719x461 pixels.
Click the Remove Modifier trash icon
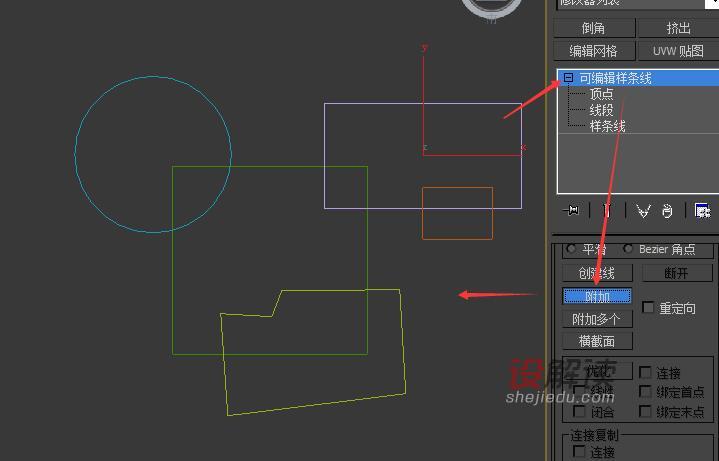[667, 211]
